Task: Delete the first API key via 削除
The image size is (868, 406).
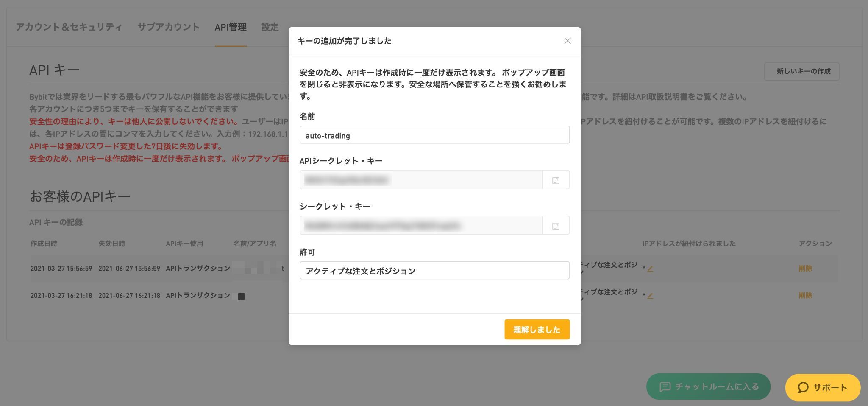Action: click(806, 269)
